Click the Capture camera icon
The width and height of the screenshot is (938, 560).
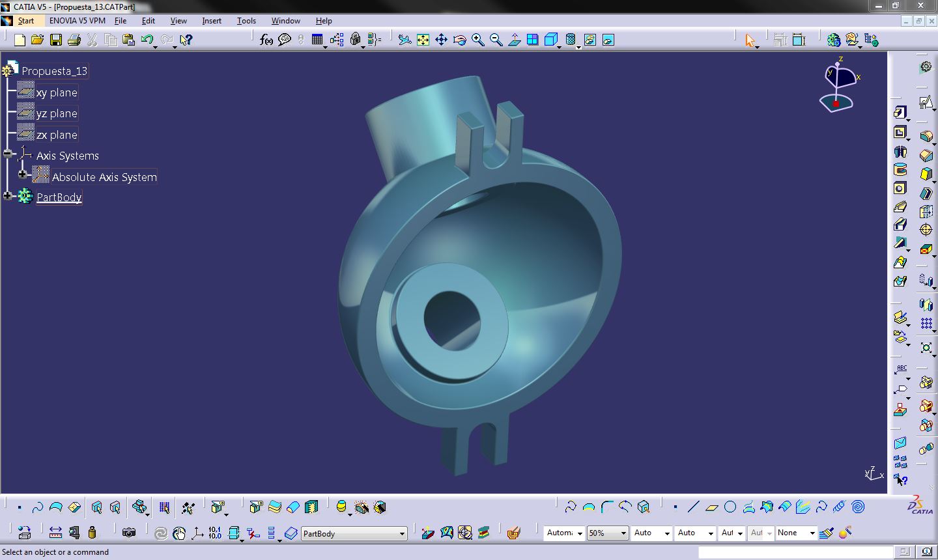tap(129, 533)
